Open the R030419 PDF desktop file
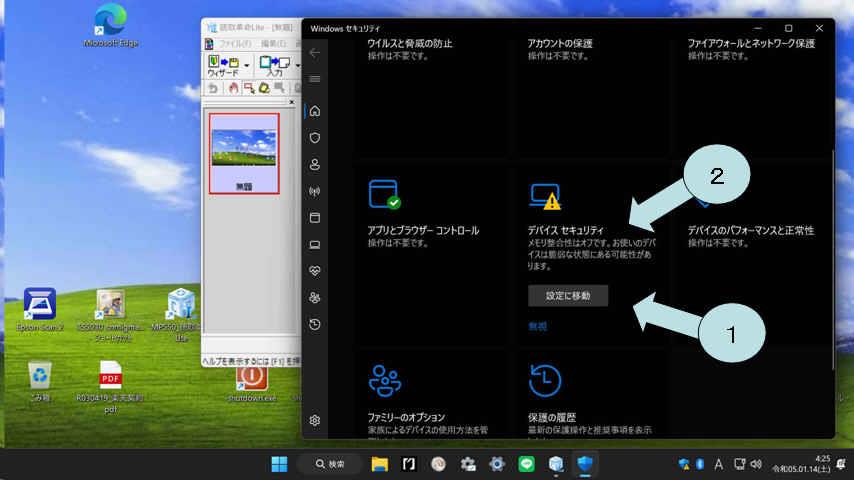Viewport: 854px width, 480px height. [110, 387]
